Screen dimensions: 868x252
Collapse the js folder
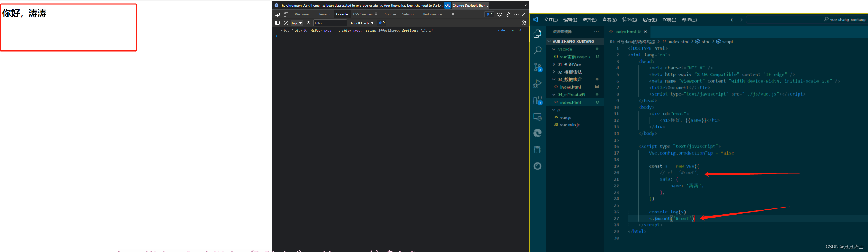575,110
